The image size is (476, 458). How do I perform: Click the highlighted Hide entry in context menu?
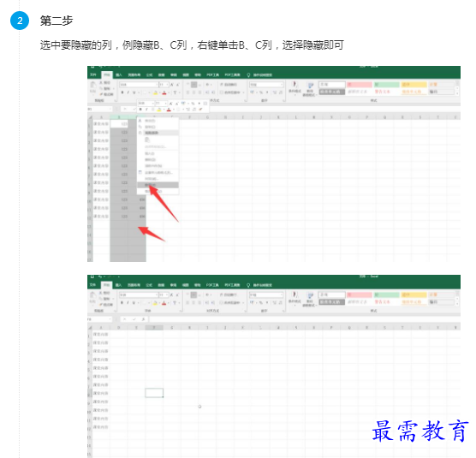(158, 185)
